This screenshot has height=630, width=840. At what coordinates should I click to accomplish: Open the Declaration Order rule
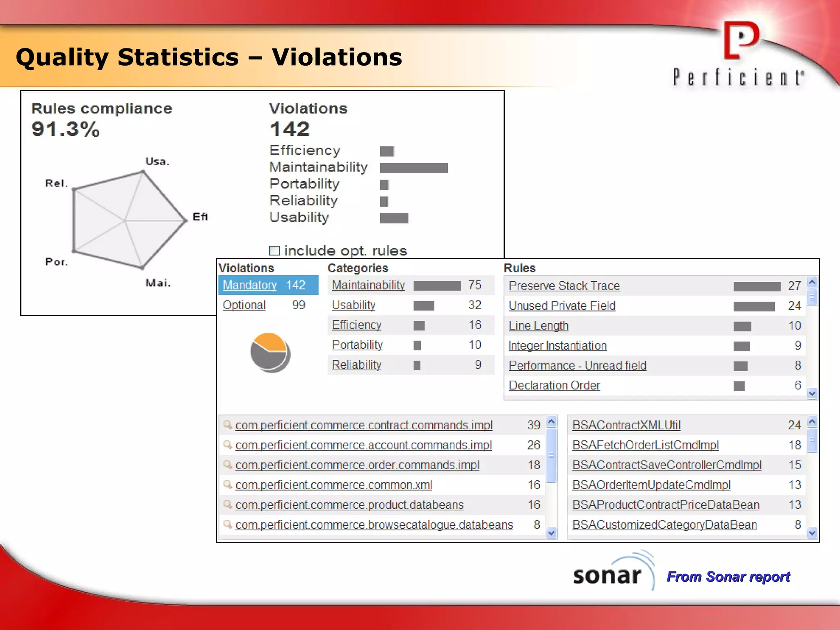[x=554, y=386]
